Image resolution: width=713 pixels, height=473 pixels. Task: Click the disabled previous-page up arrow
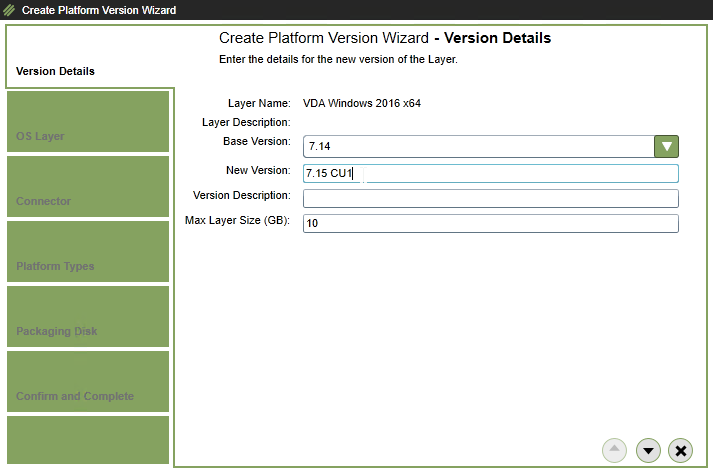click(x=615, y=451)
